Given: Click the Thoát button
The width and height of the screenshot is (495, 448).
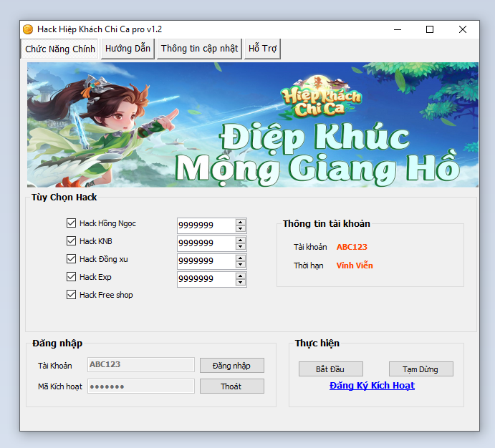Looking at the screenshot, I should [231, 386].
